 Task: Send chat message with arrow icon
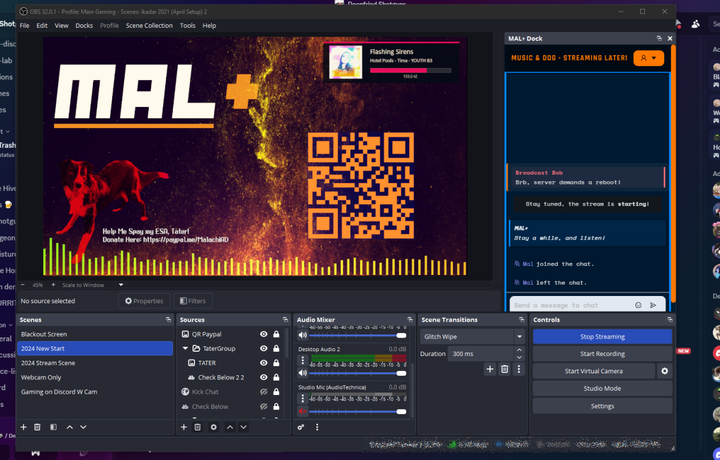[x=653, y=305]
